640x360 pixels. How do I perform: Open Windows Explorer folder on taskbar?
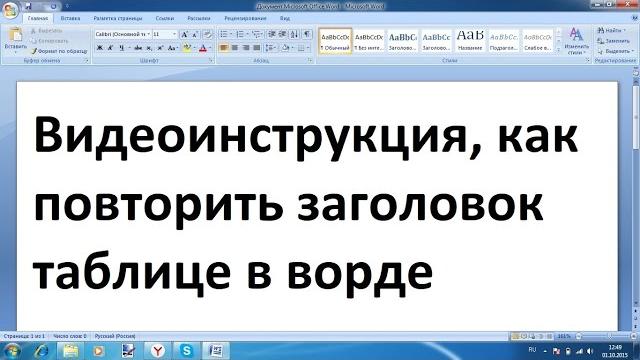[71, 351]
